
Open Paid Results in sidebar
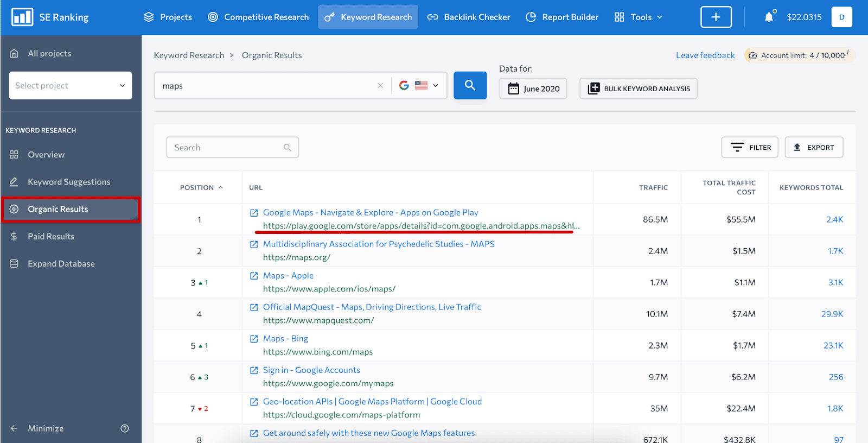[42, 236]
